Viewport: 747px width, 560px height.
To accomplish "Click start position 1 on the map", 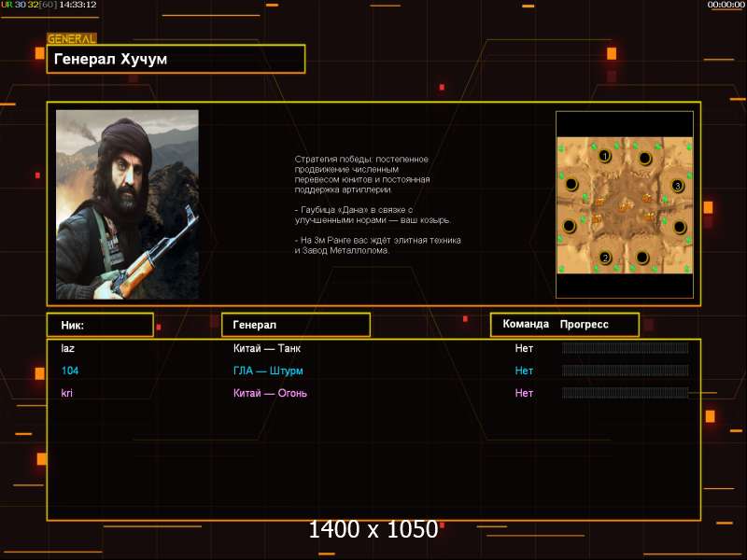I will (604, 156).
